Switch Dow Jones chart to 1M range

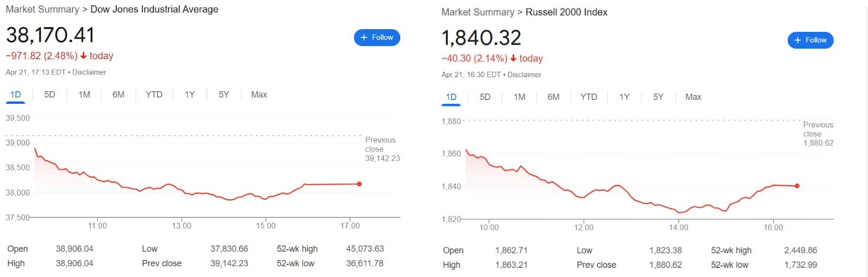tap(84, 95)
